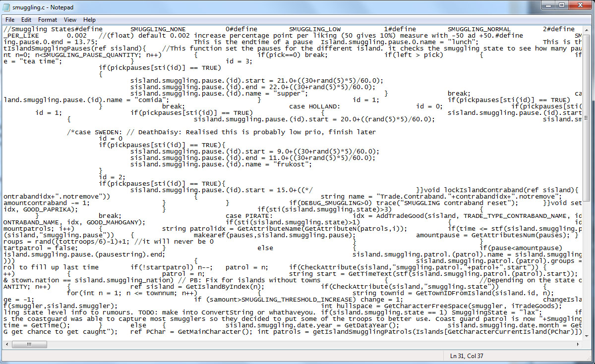Click the horizontal scrollbar right arrow
This screenshot has width=595, height=364.
pyautogui.click(x=579, y=345)
